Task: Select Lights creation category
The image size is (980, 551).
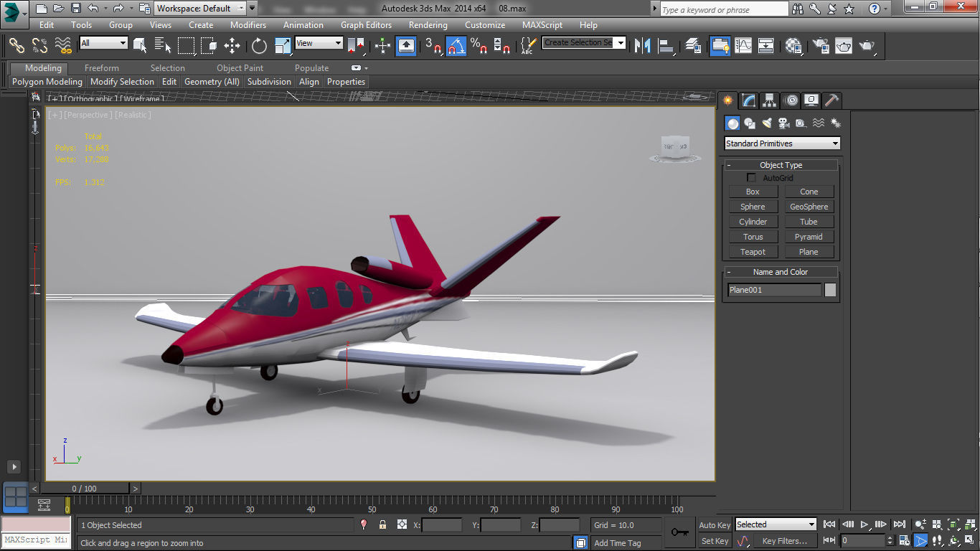Action: click(x=767, y=123)
